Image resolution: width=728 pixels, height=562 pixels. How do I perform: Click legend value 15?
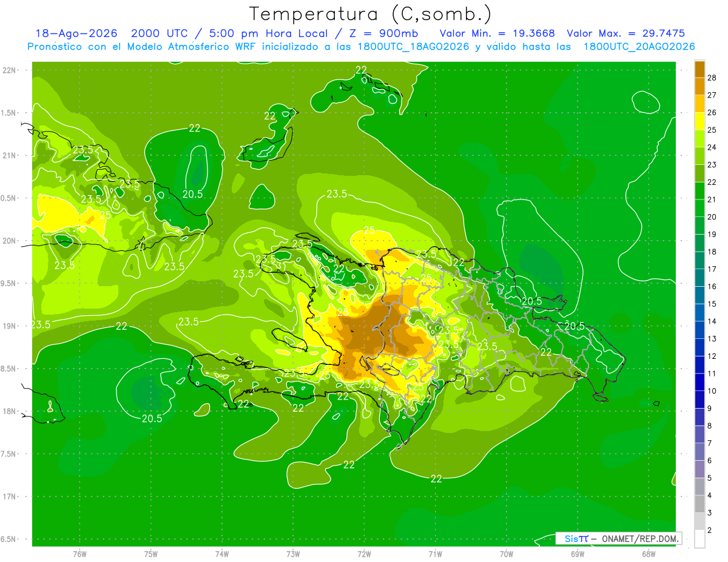(x=712, y=304)
